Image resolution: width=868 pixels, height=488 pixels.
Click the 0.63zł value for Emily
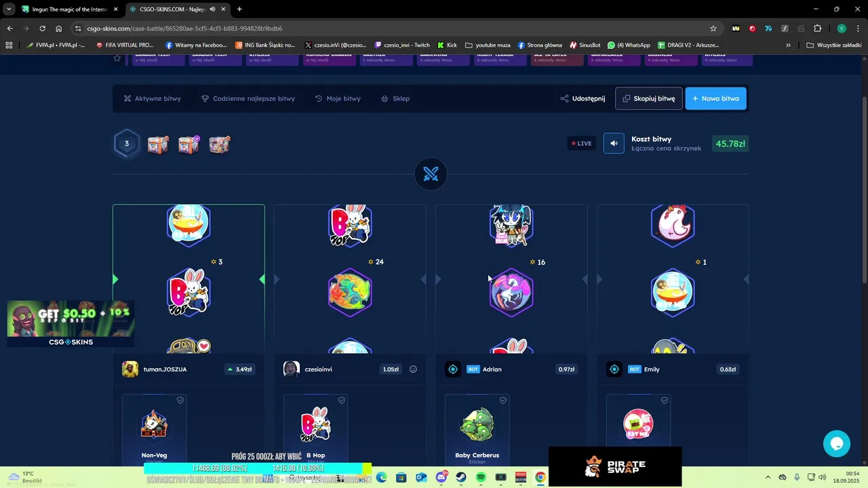coord(728,369)
